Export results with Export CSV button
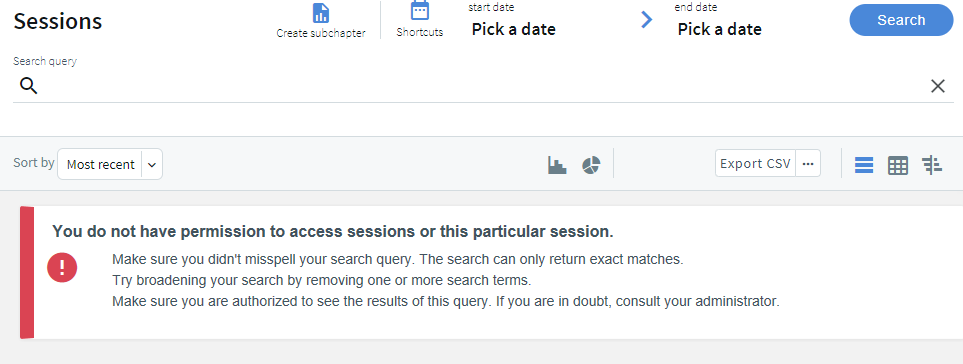 coord(755,164)
